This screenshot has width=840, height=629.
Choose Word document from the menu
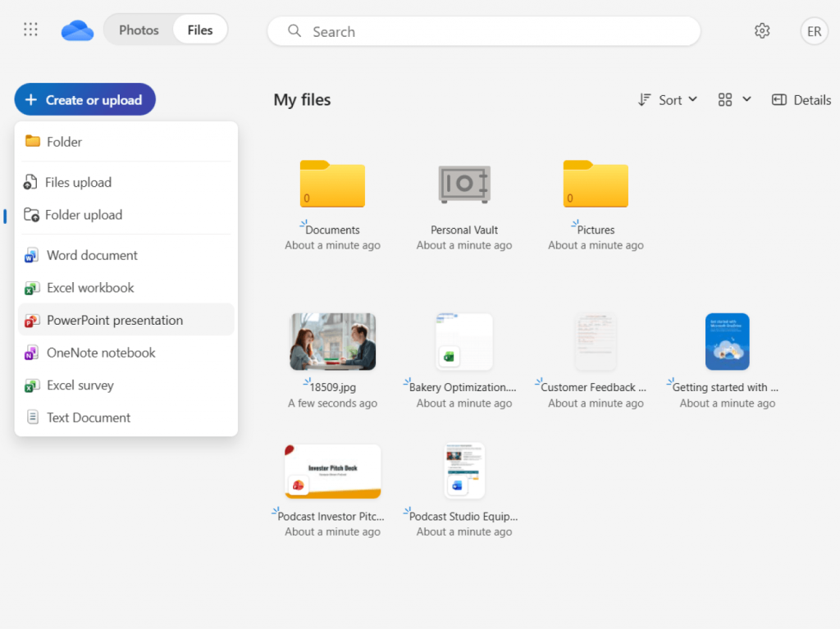(x=92, y=256)
